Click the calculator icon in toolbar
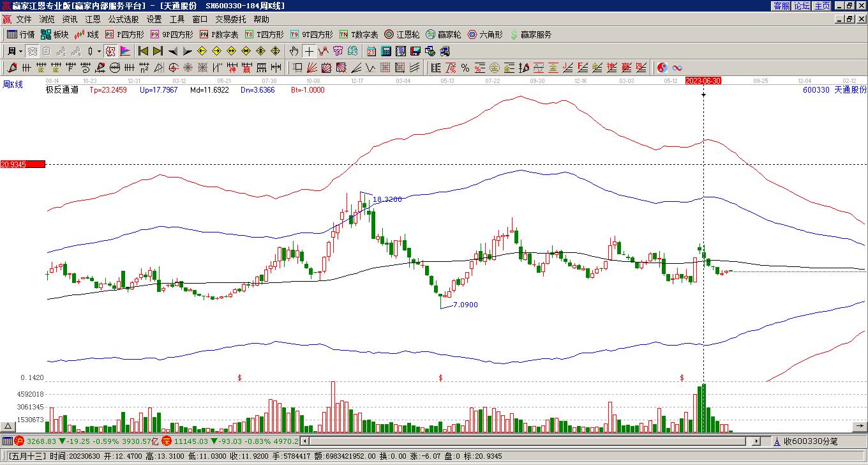 point(385,51)
